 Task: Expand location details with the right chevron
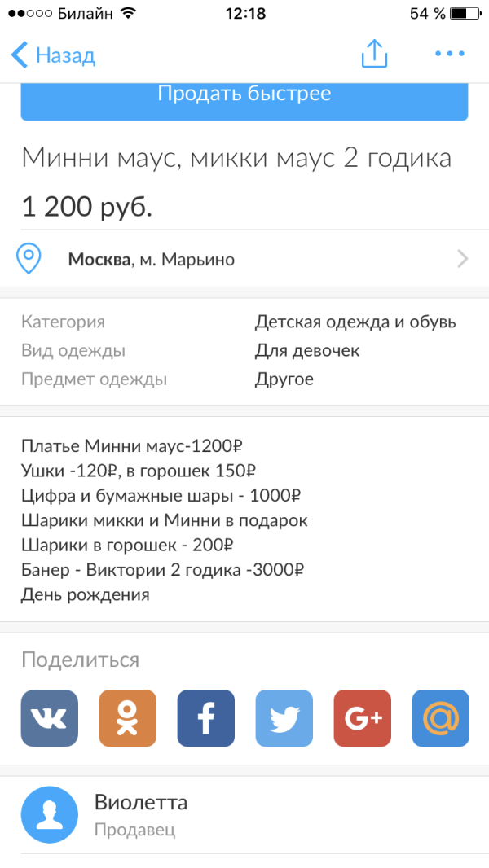click(463, 260)
